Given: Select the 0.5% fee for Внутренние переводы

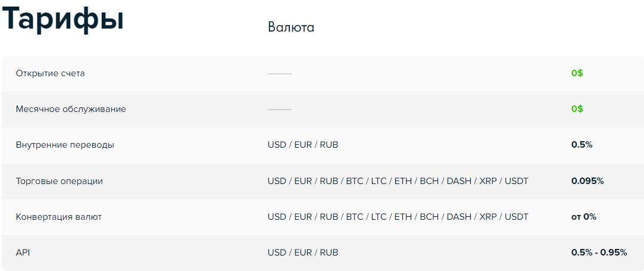Looking at the screenshot, I should [582, 145].
